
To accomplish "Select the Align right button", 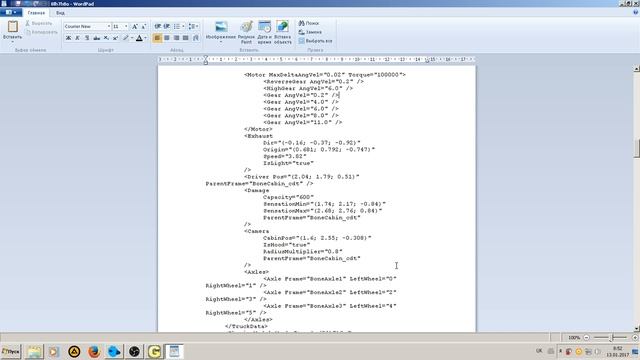I will 176,38.
